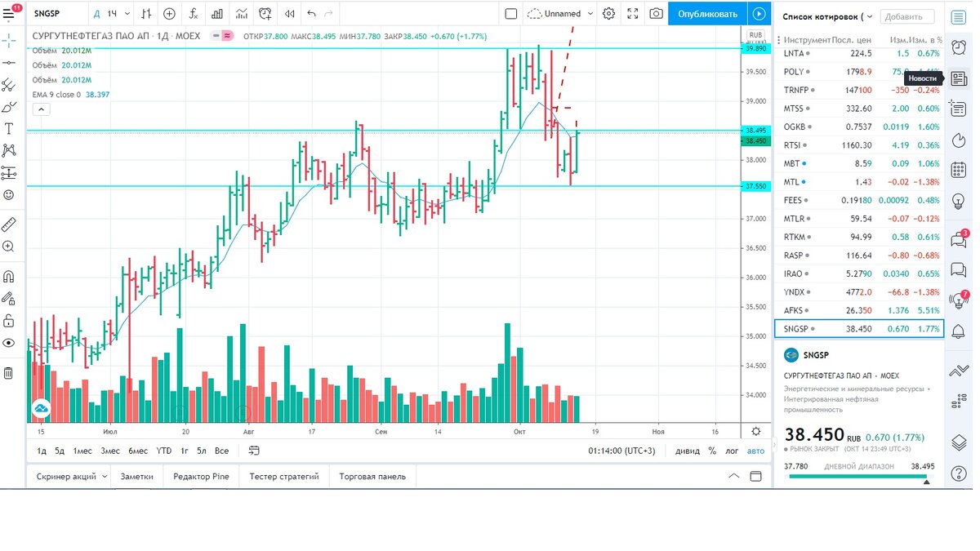The width and height of the screenshot is (980, 551).
Task: Create an alert with the alarm clock icon
Action: [x=265, y=14]
